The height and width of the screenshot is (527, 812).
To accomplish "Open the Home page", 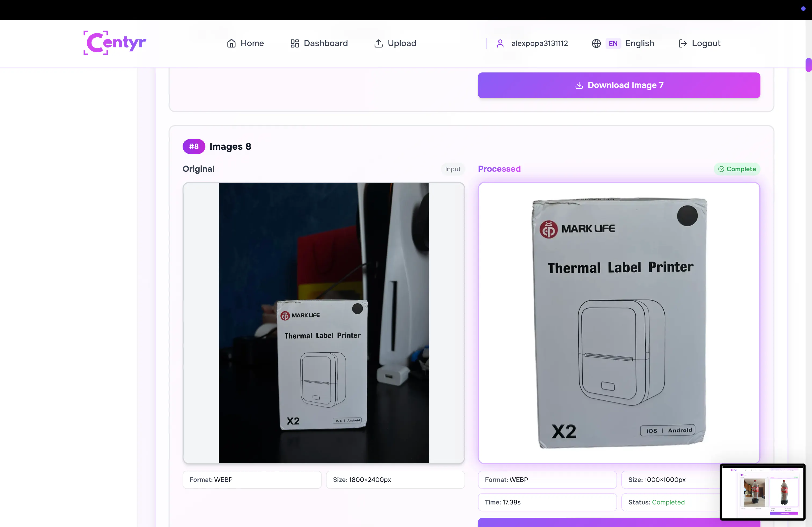I will click(x=245, y=43).
